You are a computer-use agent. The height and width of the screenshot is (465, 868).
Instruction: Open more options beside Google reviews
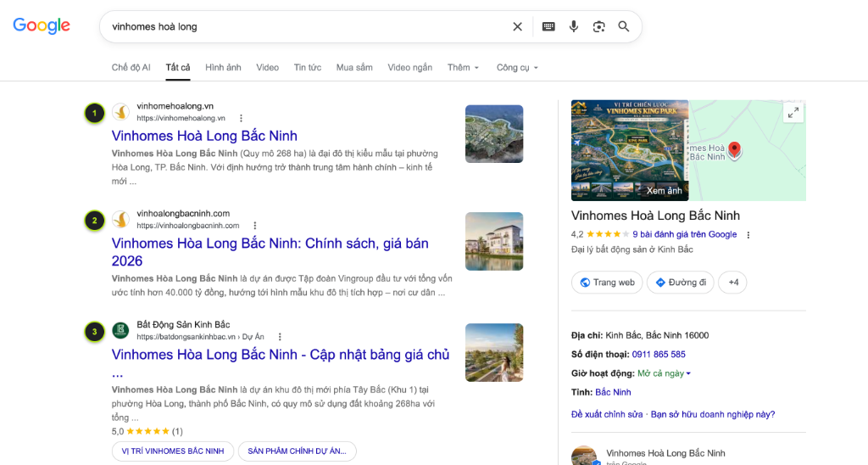748,235
